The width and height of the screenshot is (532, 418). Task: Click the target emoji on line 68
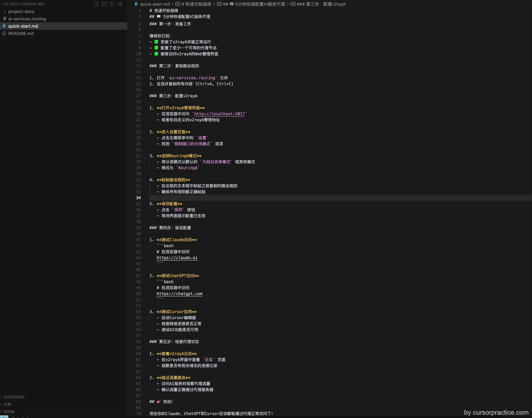[158, 402]
